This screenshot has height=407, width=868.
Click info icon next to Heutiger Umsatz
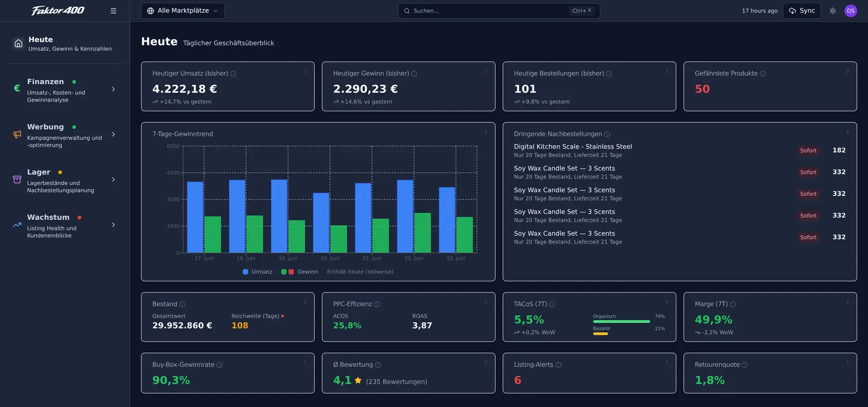coord(233,74)
